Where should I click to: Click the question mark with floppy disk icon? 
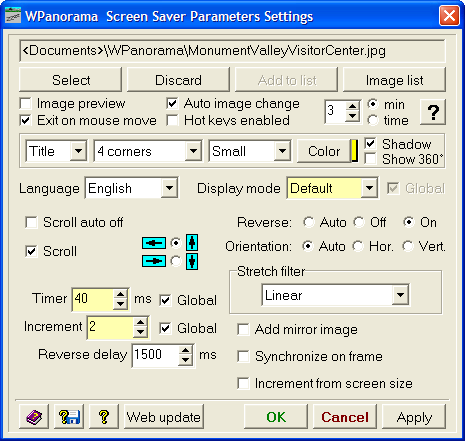coord(69,417)
